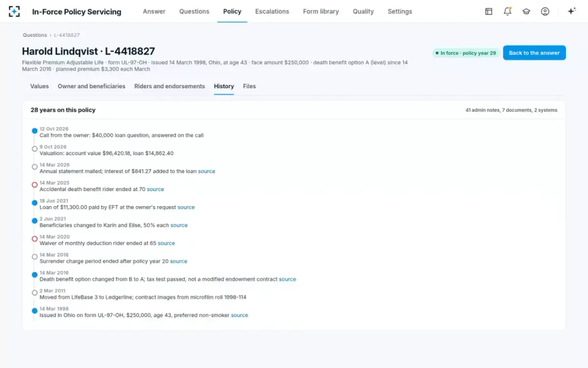Open source for surrender charge period entry
Viewport: 588px width, 368px height.
pos(178,262)
